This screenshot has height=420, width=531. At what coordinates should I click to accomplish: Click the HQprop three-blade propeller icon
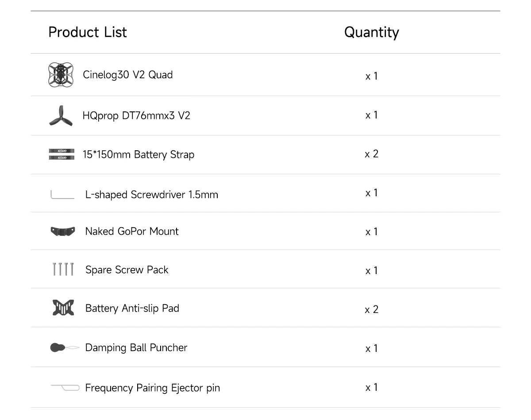click(x=61, y=116)
